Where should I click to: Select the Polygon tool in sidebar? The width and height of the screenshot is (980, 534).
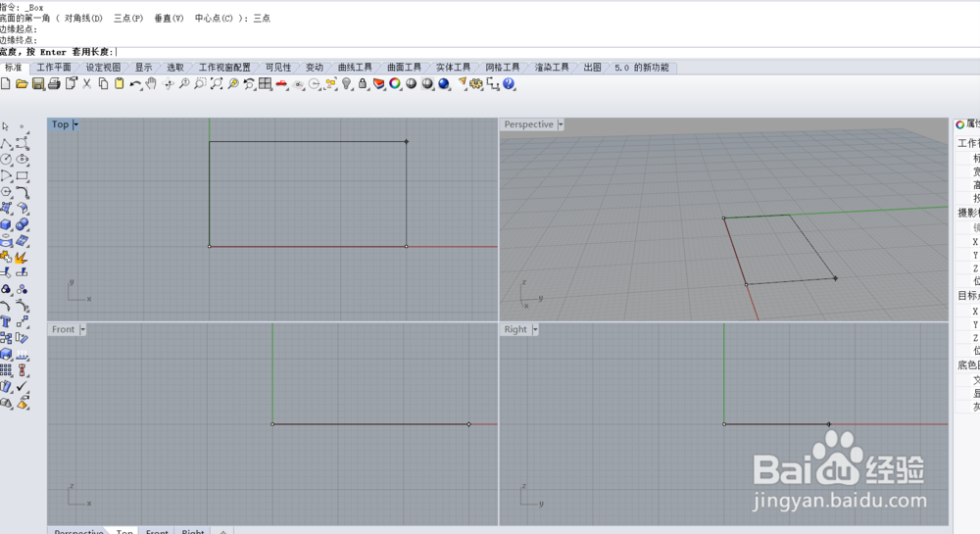(6, 192)
